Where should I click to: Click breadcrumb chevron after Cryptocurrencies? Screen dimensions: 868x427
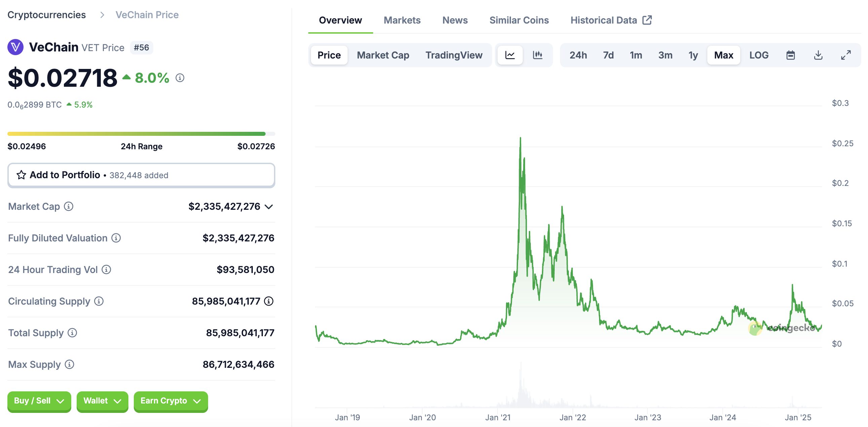(102, 15)
